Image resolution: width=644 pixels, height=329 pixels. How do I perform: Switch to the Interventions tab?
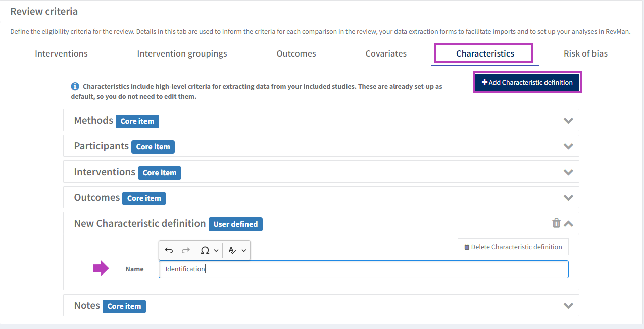click(x=61, y=53)
